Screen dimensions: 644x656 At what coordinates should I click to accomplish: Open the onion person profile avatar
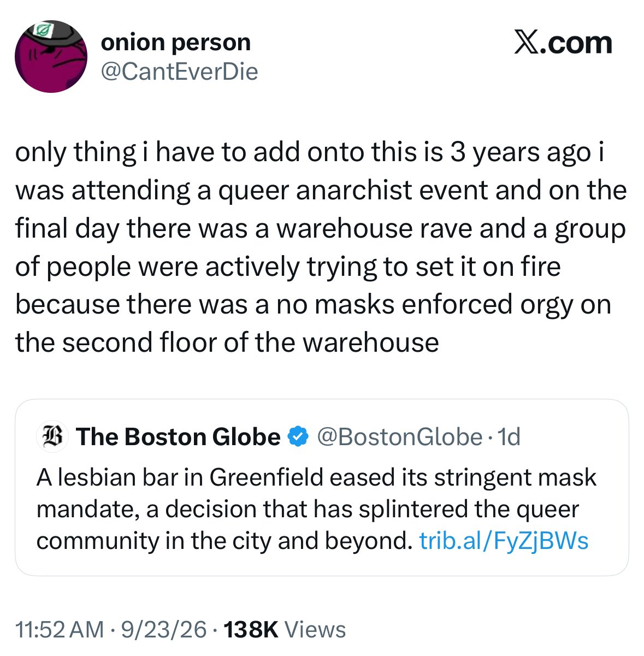coord(51,56)
